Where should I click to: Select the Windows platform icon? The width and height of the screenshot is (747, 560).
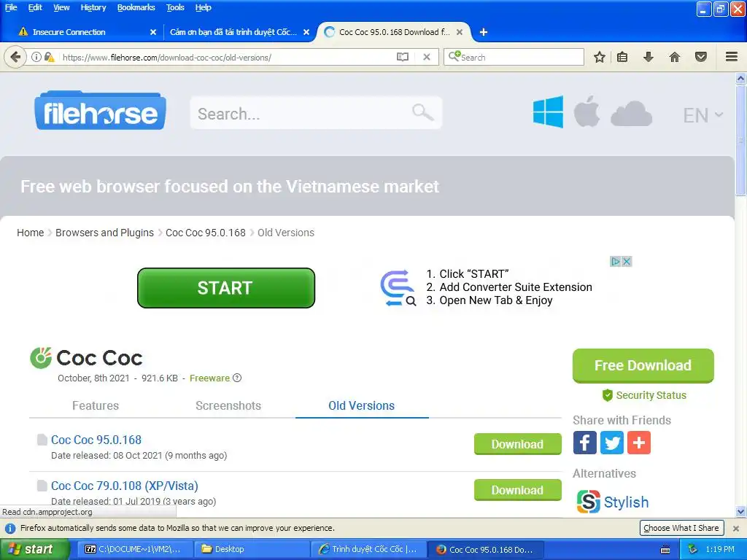[548, 112]
